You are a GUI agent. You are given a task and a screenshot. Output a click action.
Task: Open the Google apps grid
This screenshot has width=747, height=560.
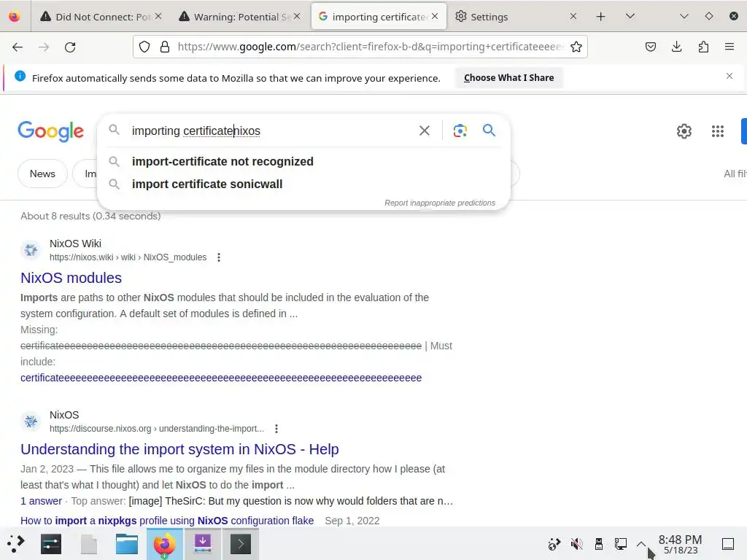point(718,131)
